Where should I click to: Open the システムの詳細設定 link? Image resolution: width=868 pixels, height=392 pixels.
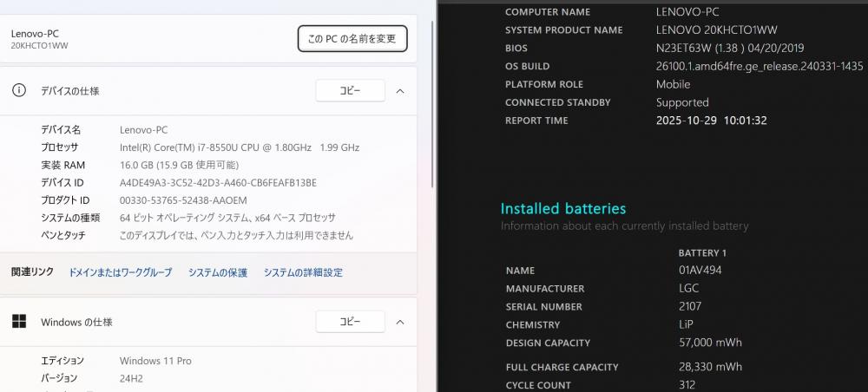(303, 272)
